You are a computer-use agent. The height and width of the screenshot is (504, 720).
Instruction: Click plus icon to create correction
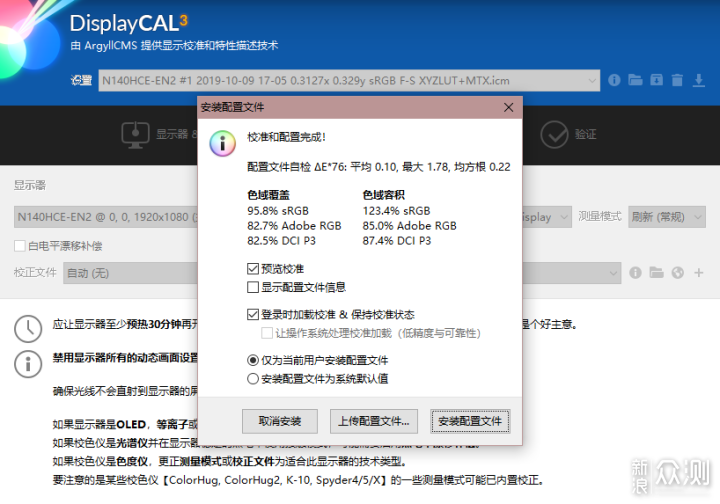pos(698,272)
